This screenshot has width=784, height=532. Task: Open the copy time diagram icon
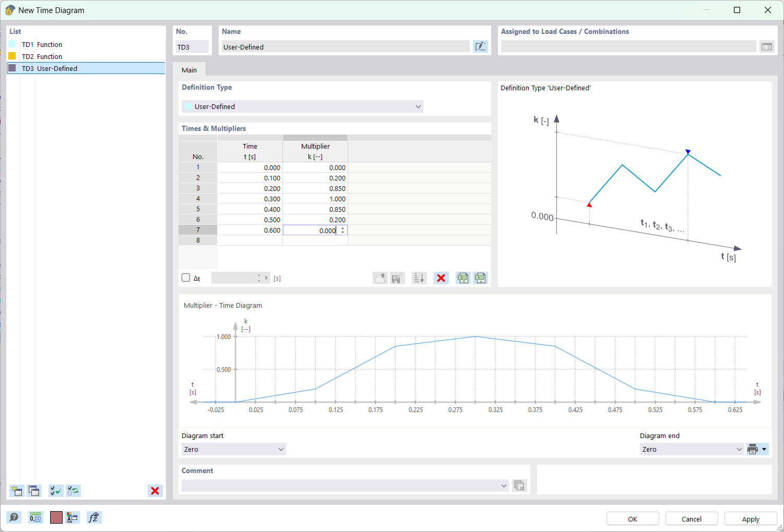(34, 491)
